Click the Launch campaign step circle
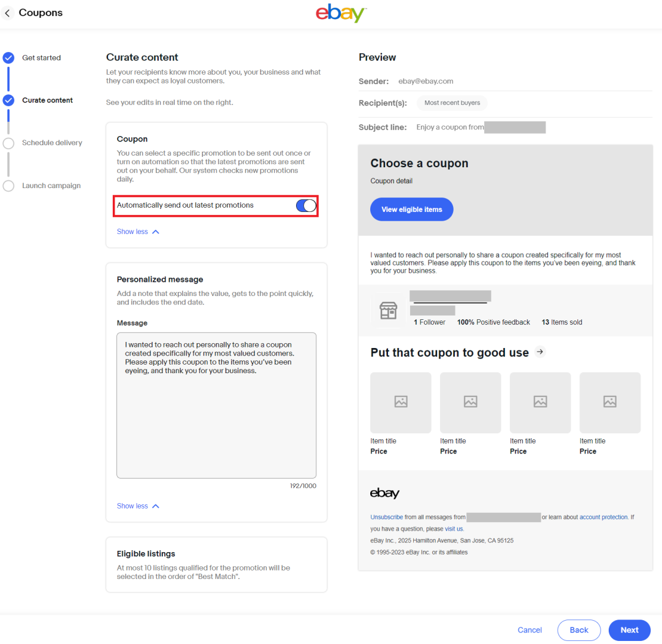This screenshot has height=644, width=662. coord(8,186)
